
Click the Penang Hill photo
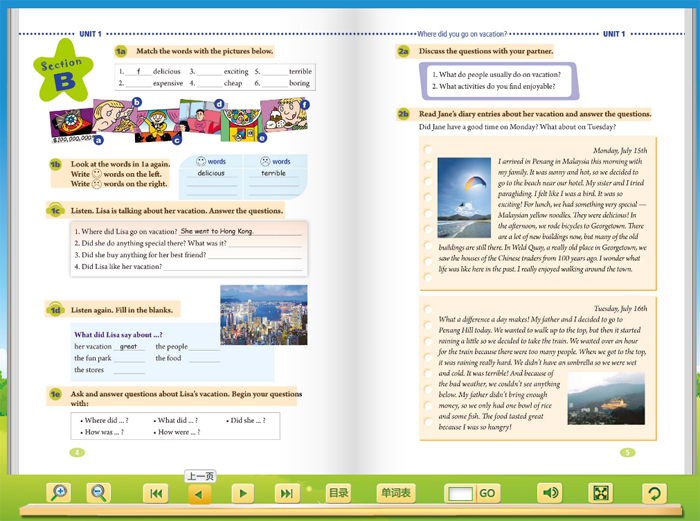pyautogui.click(x=606, y=398)
